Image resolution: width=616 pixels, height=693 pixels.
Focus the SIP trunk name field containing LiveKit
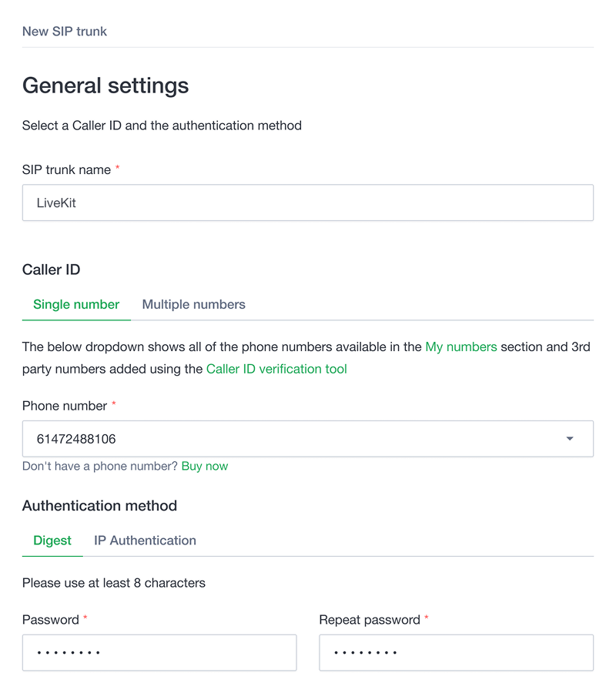307,203
